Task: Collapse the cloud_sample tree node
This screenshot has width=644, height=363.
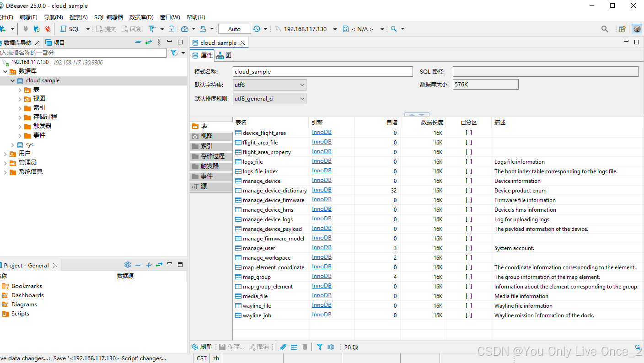Action: click(x=12, y=80)
